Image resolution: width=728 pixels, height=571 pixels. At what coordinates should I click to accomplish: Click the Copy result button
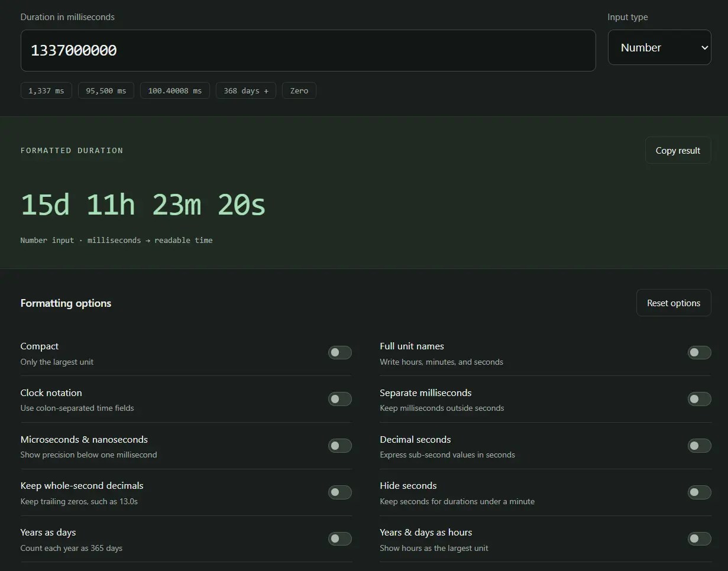coord(678,150)
